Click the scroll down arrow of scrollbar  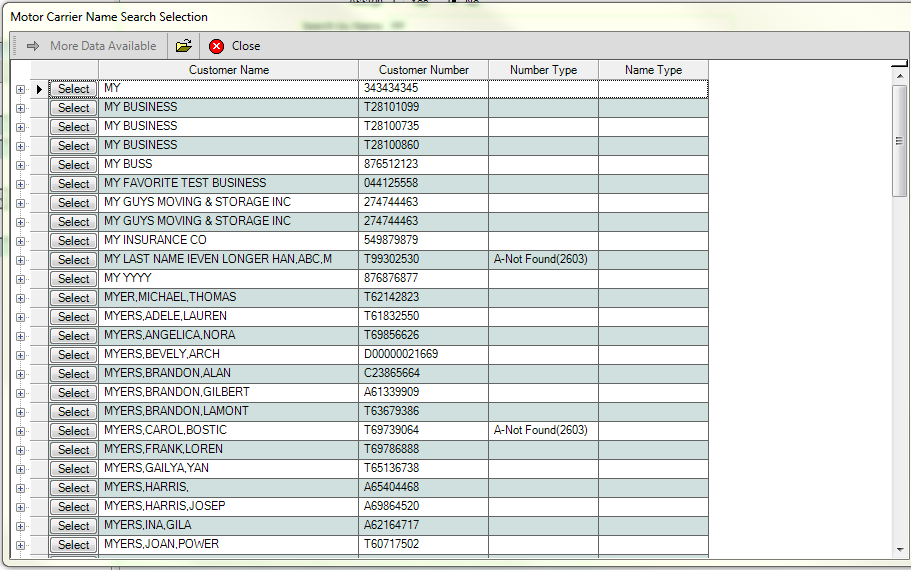899,550
